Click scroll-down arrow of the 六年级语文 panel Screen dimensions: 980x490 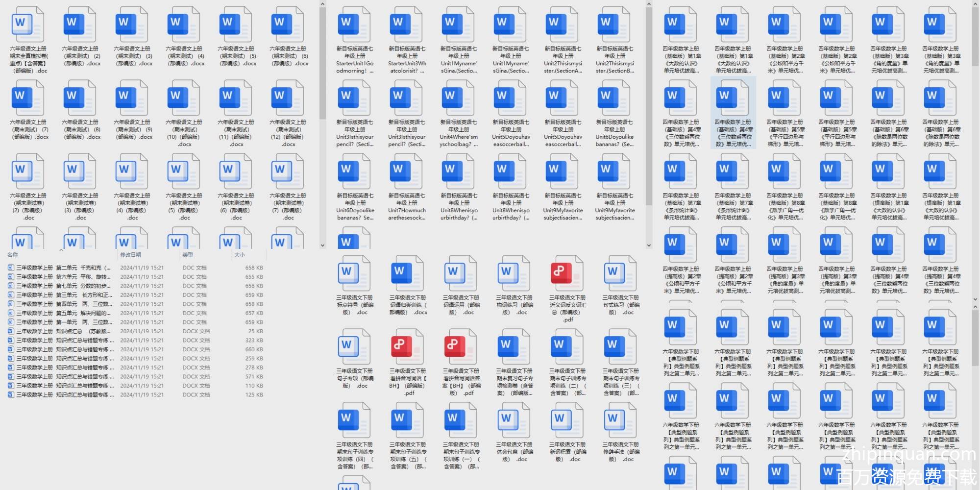322,245
